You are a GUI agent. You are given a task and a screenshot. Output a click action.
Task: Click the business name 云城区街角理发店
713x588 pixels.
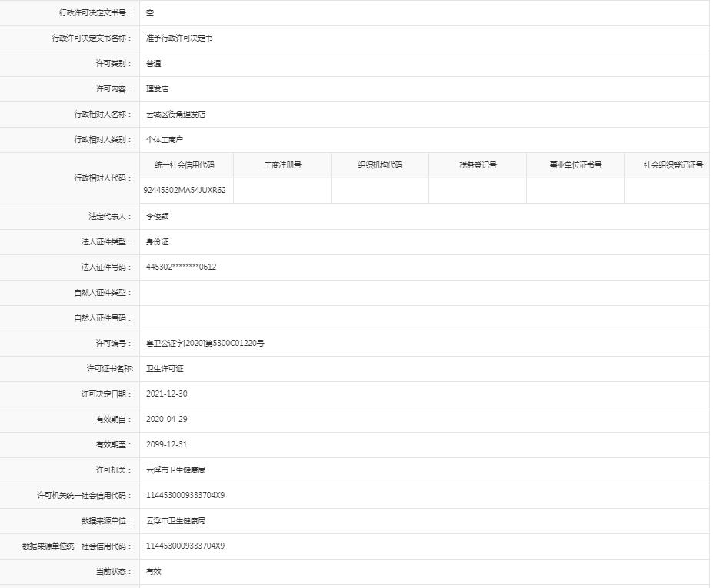175,115
